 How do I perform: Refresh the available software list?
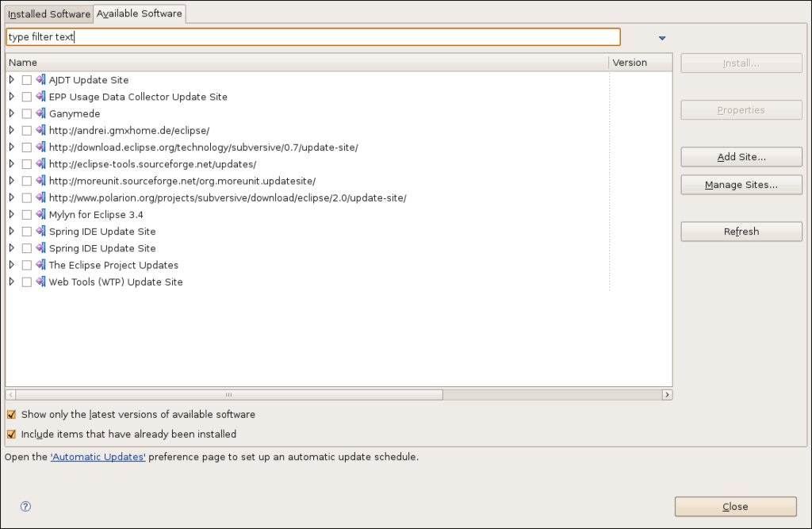[741, 231]
